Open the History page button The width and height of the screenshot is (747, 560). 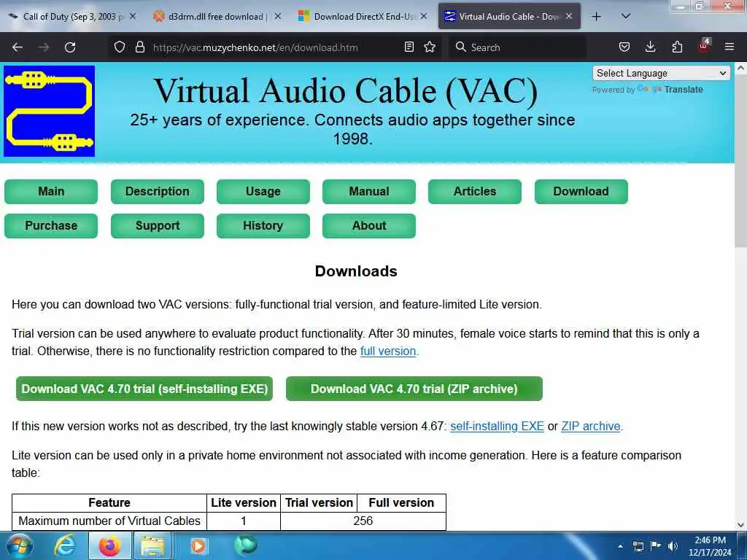click(263, 226)
